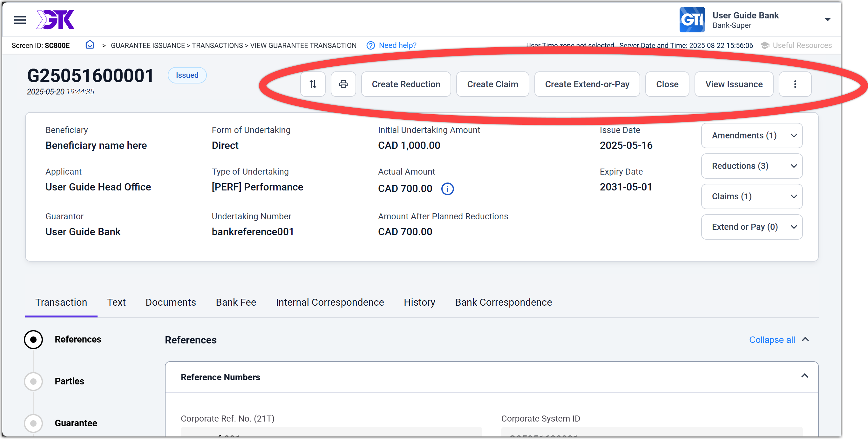Click TRANSACTIONS in the breadcrumb
Image resolution: width=868 pixels, height=439 pixels.
217,45
